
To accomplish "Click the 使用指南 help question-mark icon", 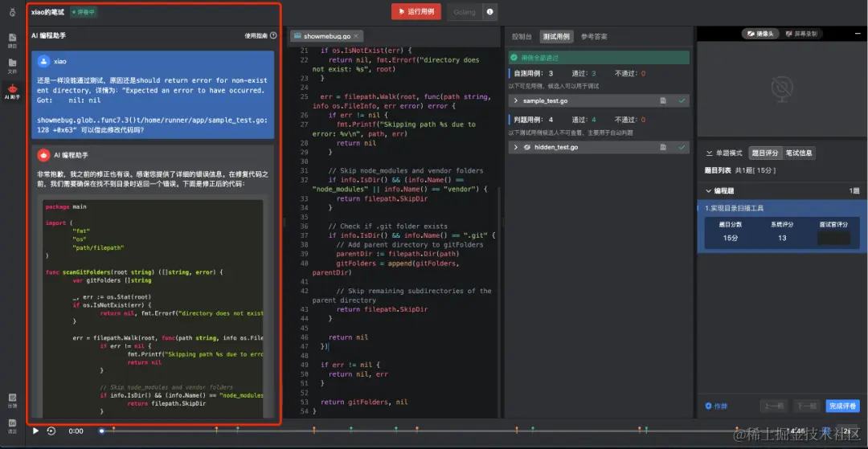I will point(273,35).
